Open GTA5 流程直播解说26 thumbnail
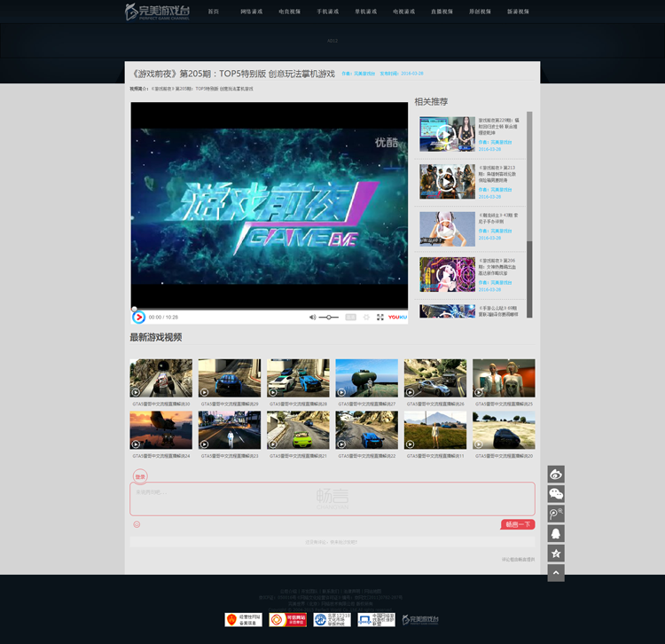 (x=435, y=378)
